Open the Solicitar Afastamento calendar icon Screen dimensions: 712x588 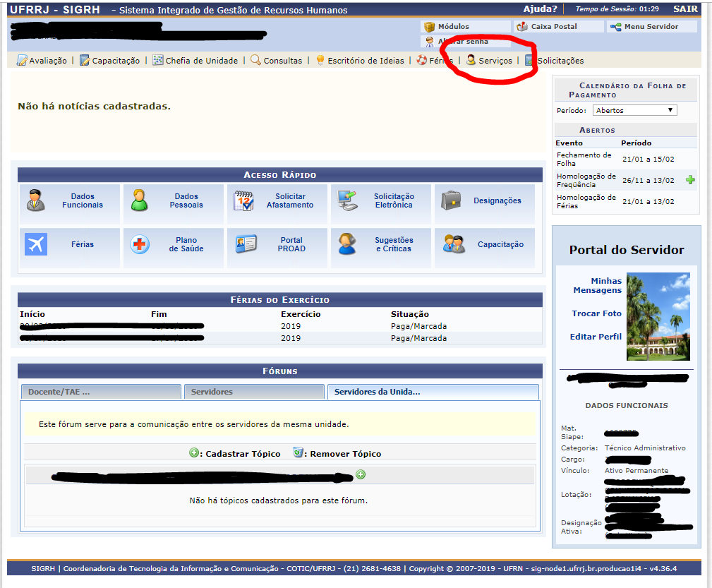coord(243,201)
